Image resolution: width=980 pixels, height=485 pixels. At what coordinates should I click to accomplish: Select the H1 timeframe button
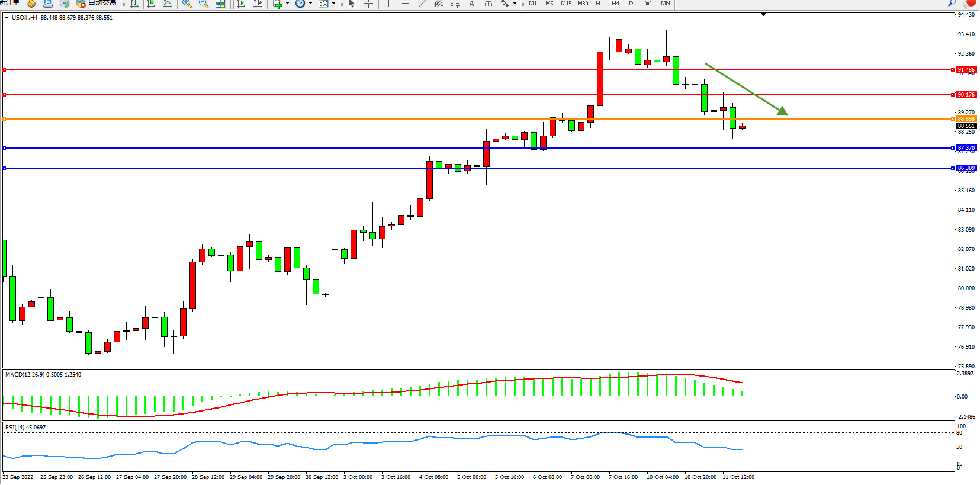pos(599,4)
